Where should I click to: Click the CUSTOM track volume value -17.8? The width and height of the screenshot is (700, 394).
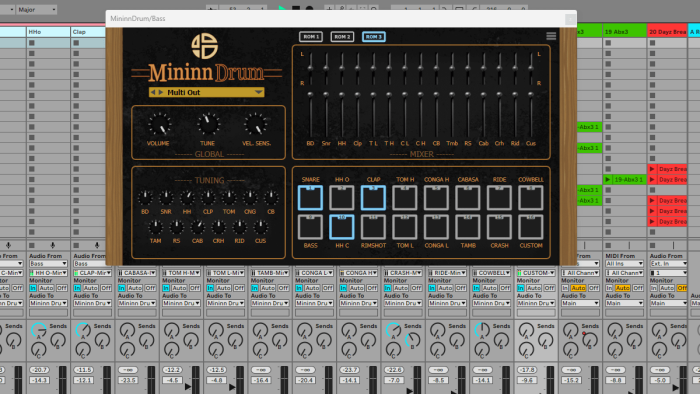(x=527, y=370)
